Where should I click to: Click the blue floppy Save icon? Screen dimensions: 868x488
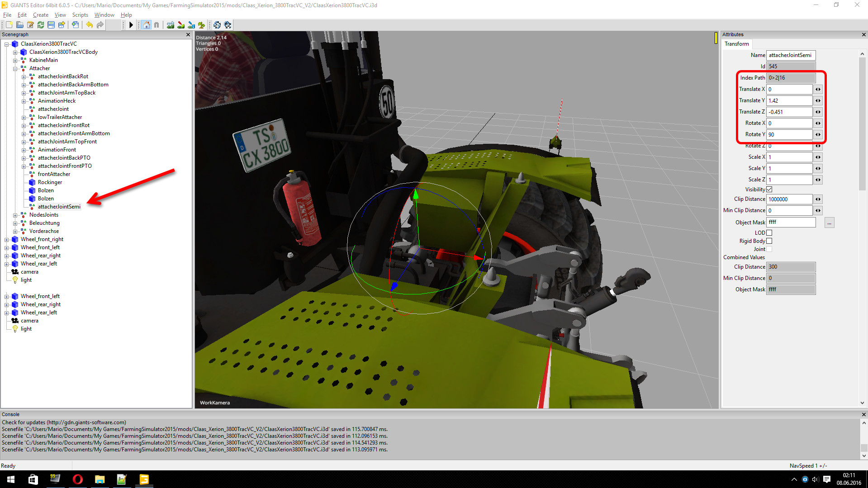(x=51, y=25)
